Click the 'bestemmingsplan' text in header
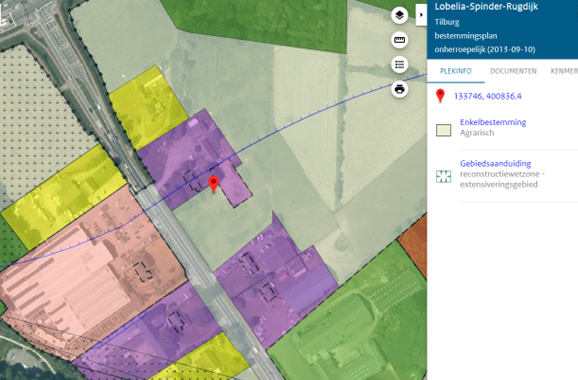 tap(466, 36)
